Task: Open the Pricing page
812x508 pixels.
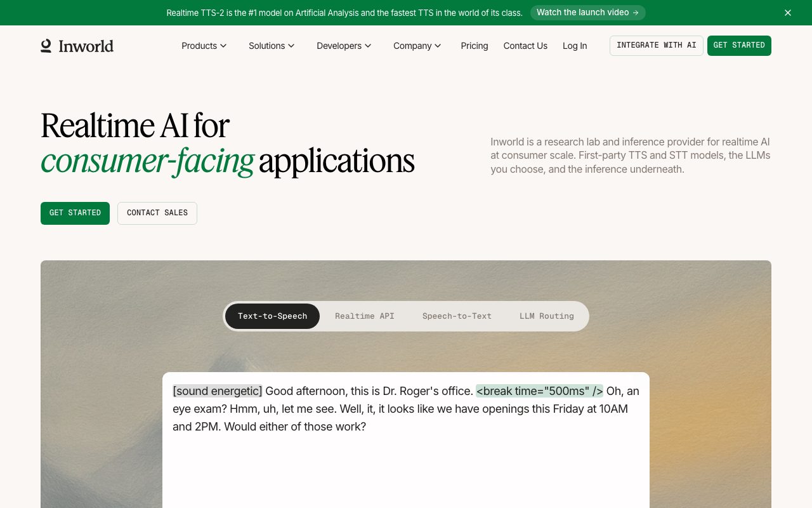Action: (475, 46)
